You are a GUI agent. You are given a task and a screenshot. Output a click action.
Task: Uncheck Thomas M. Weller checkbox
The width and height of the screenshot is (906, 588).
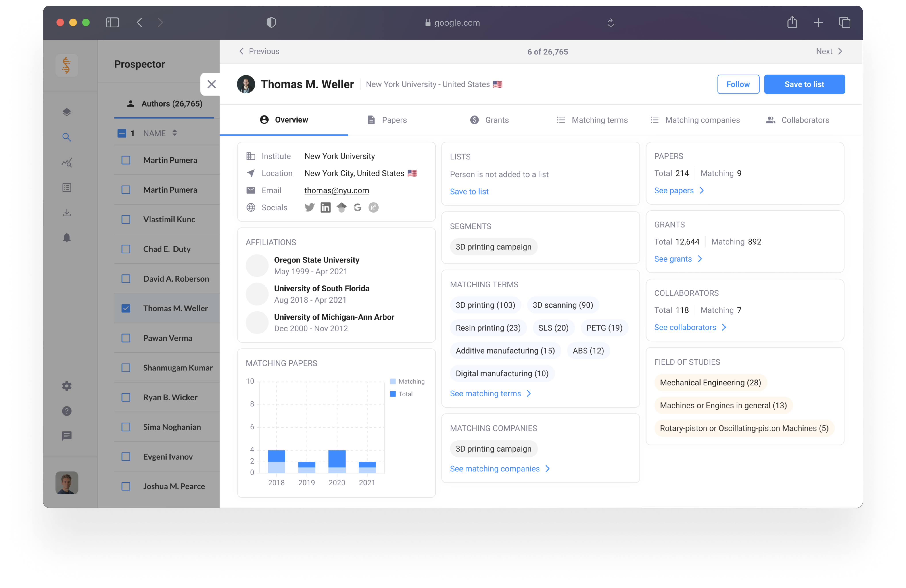click(126, 308)
